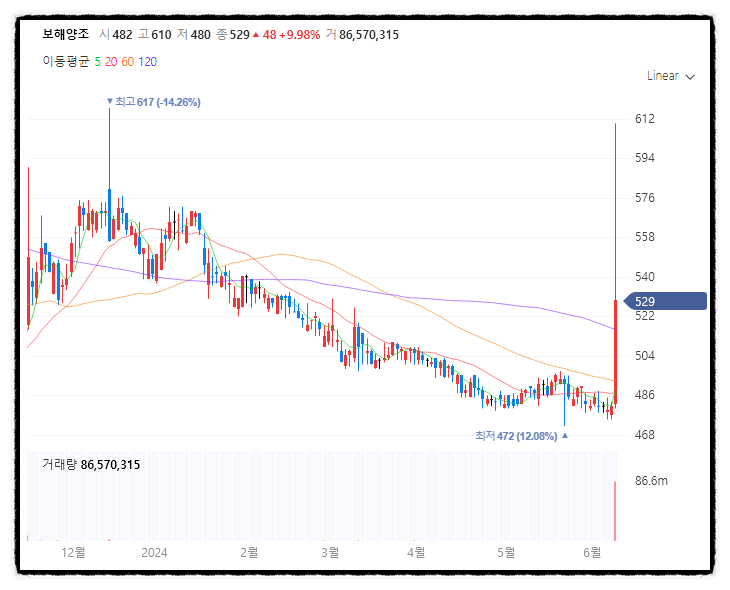Click the low price value 480

tap(200, 35)
